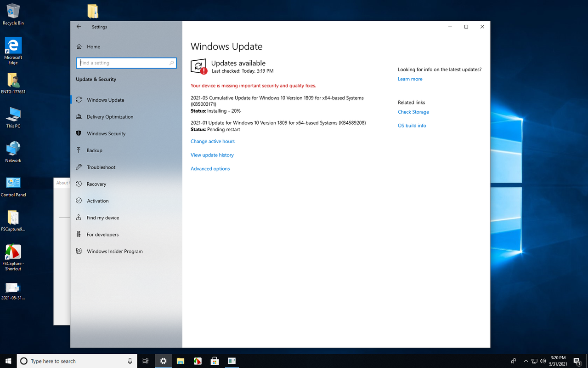Open the clock showing 3:20 PM

(x=558, y=361)
